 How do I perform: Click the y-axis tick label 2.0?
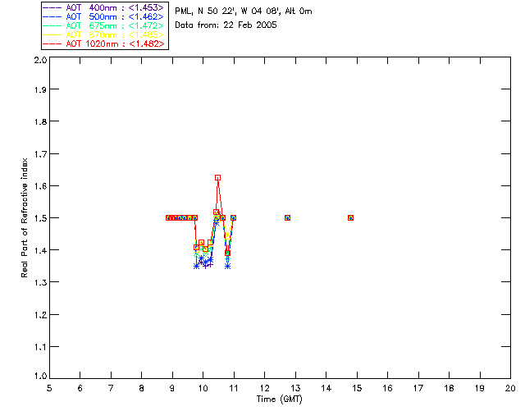pyautogui.click(x=40, y=60)
